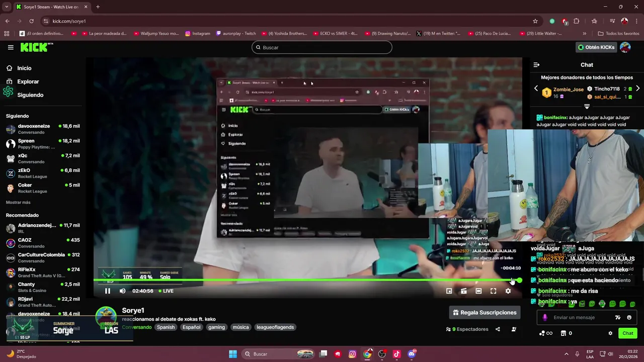Open RiFleXx recommended channel
Viewport: 644px width, 362px height.
[x=43, y=272]
